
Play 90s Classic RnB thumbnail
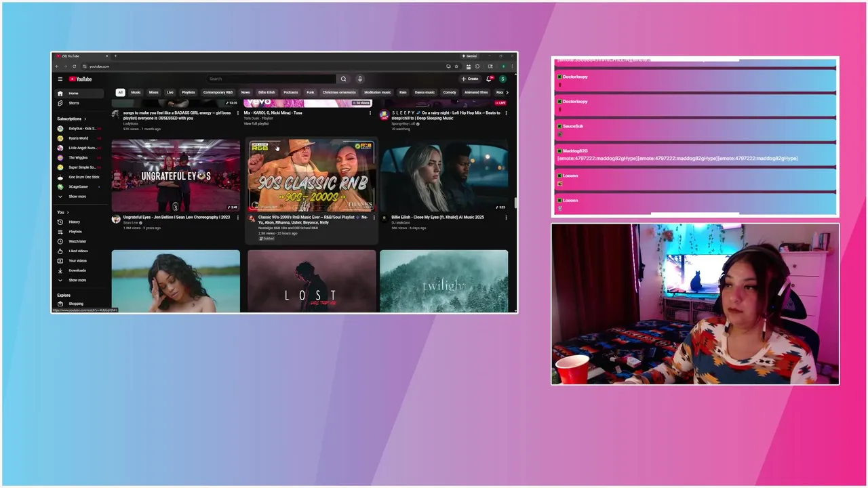click(x=312, y=176)
